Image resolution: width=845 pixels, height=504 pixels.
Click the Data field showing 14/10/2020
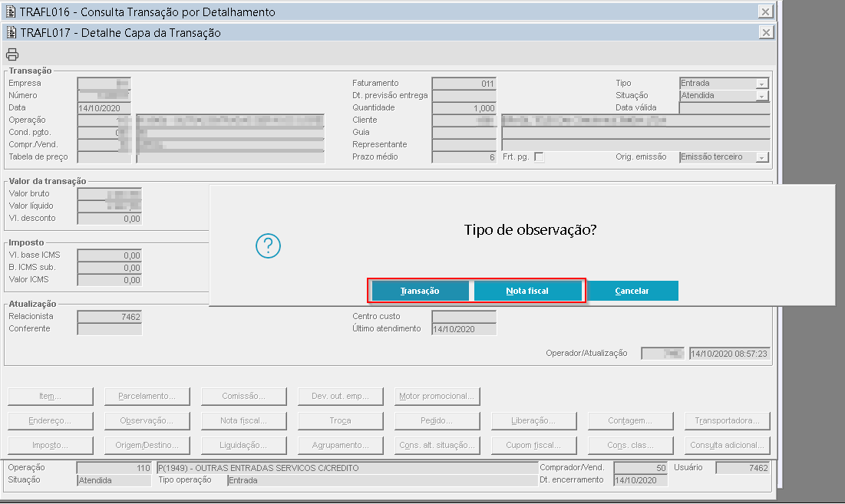(104, 108)
